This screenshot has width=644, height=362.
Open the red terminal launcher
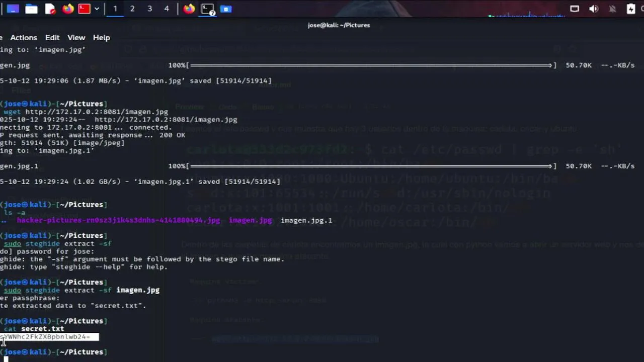[x=84, y=9]
